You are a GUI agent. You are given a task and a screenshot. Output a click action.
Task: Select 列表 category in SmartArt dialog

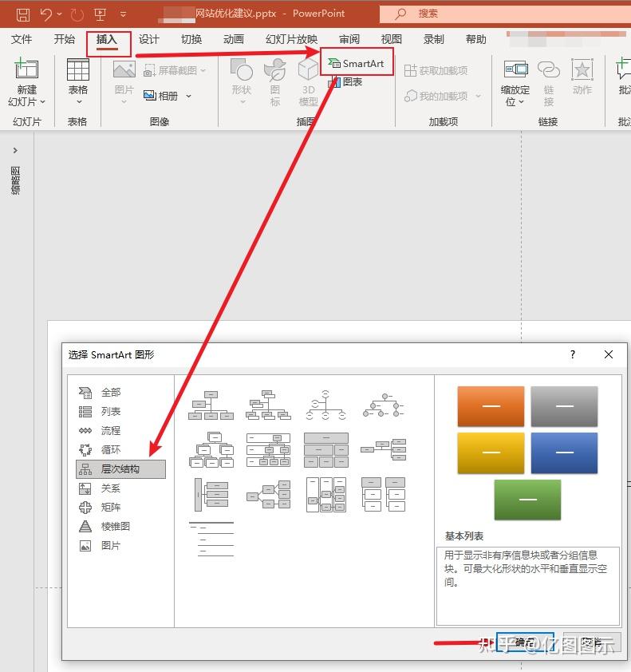coord(111,412)
